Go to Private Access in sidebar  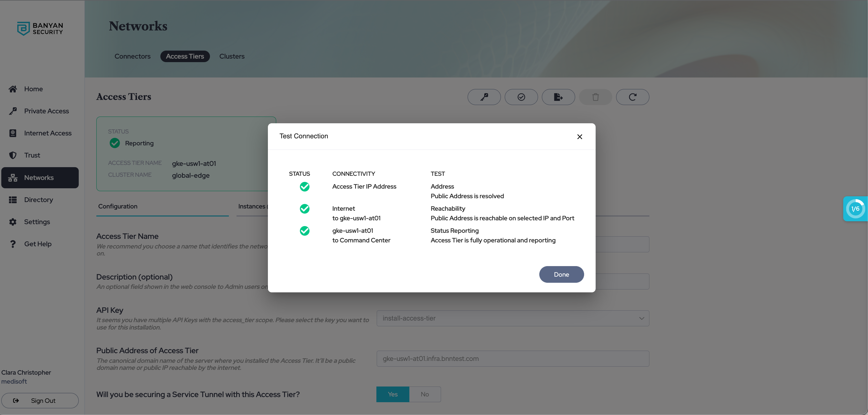tap(46, 111)
